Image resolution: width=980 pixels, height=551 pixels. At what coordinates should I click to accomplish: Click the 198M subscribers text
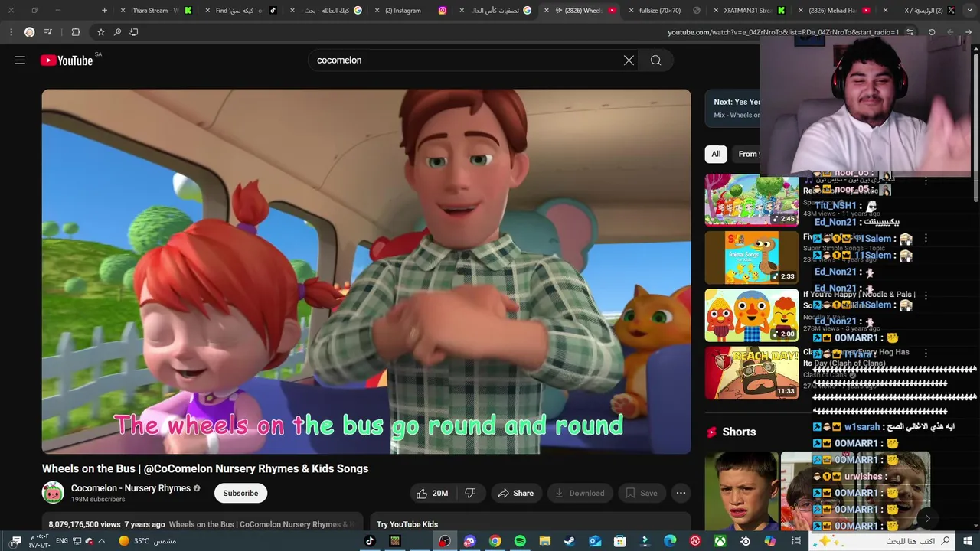98,500
